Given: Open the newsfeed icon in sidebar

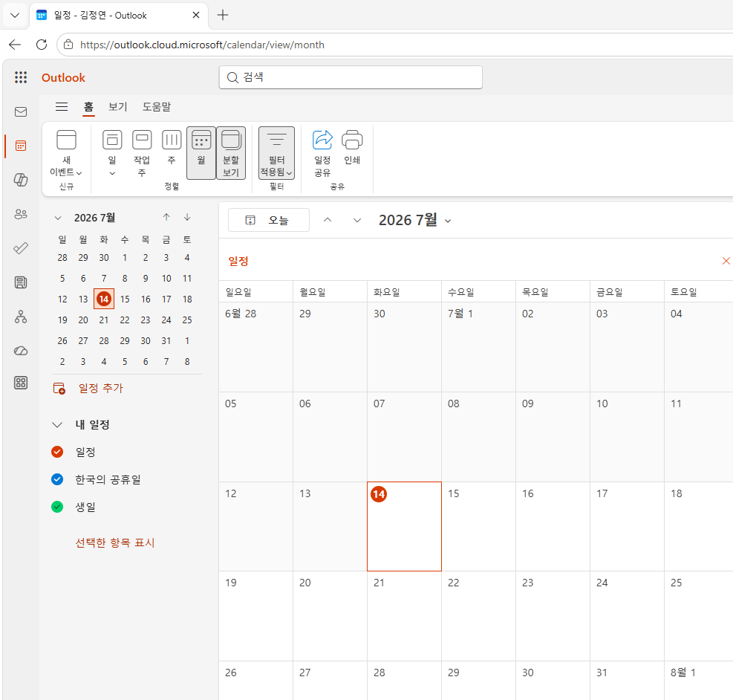Looking at the screenshot, I should [x=21, y=282].
